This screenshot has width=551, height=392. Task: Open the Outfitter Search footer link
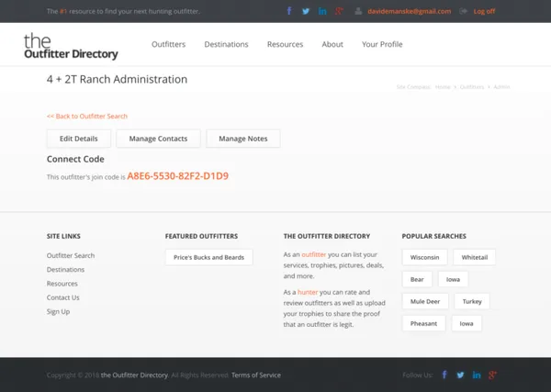(x=71, y=255)
